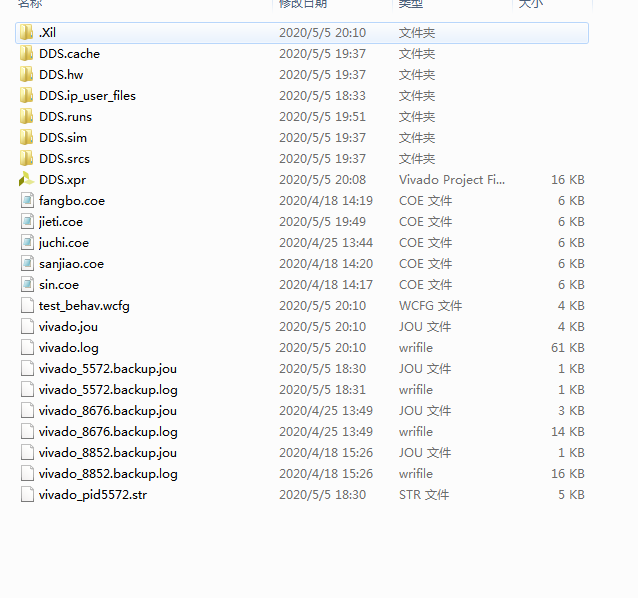Select the vivado_5572.backup.jou file icon
This screenshot has width=638, height=598.
tap(27, 369)
